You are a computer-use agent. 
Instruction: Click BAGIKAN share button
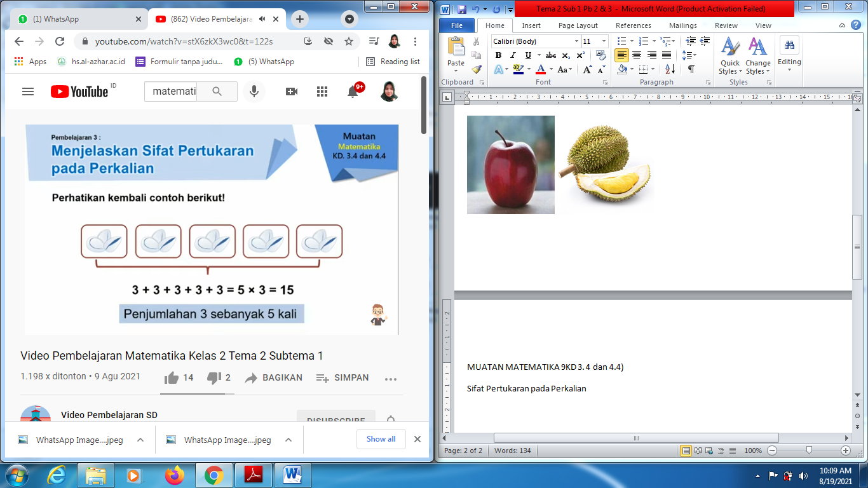[x=274, y=377]
